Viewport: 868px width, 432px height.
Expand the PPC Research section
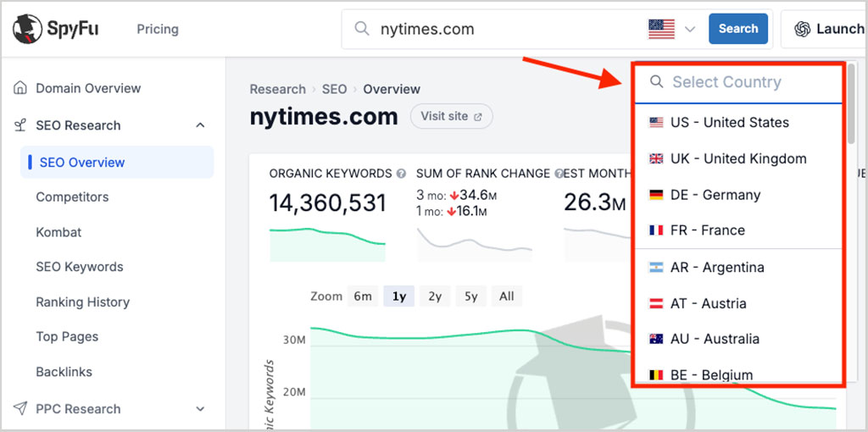point(200,409)
